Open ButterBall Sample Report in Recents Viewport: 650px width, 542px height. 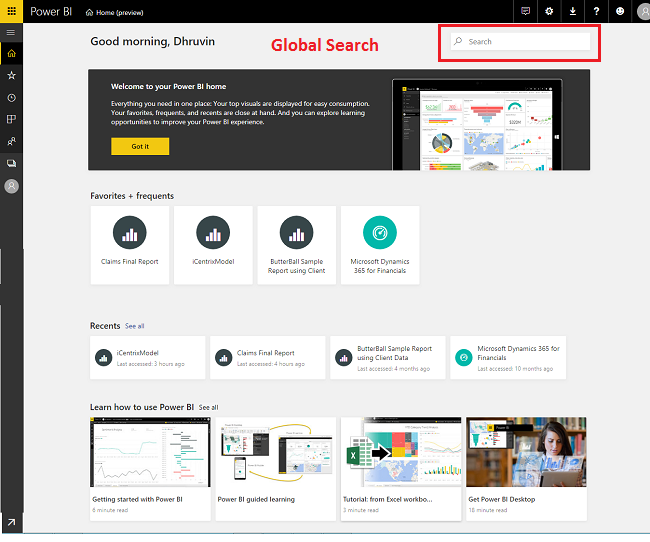[388, 357]
